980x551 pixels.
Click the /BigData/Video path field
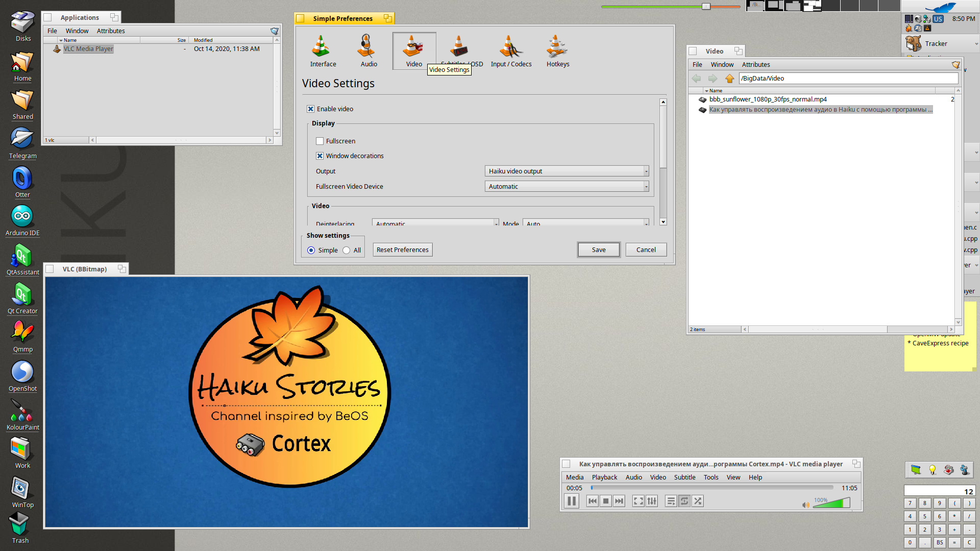pyautogui.click(x=848, y=79)
